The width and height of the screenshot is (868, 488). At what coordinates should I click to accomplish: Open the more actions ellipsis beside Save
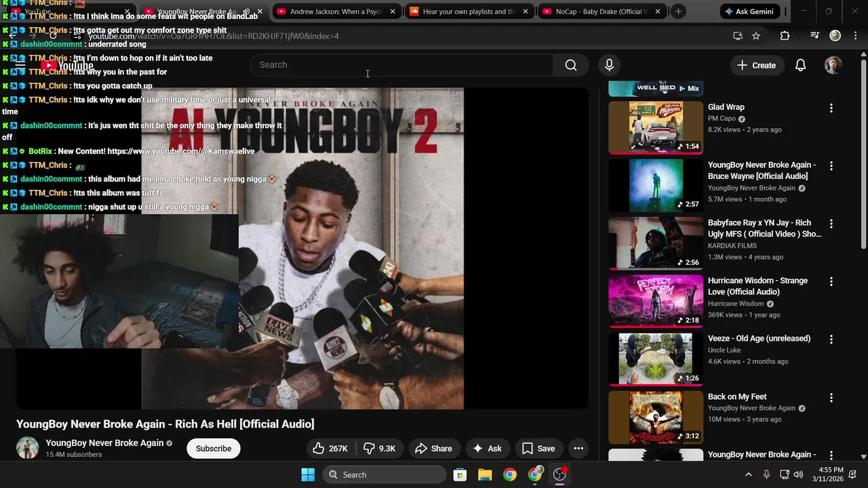(578, 449)
